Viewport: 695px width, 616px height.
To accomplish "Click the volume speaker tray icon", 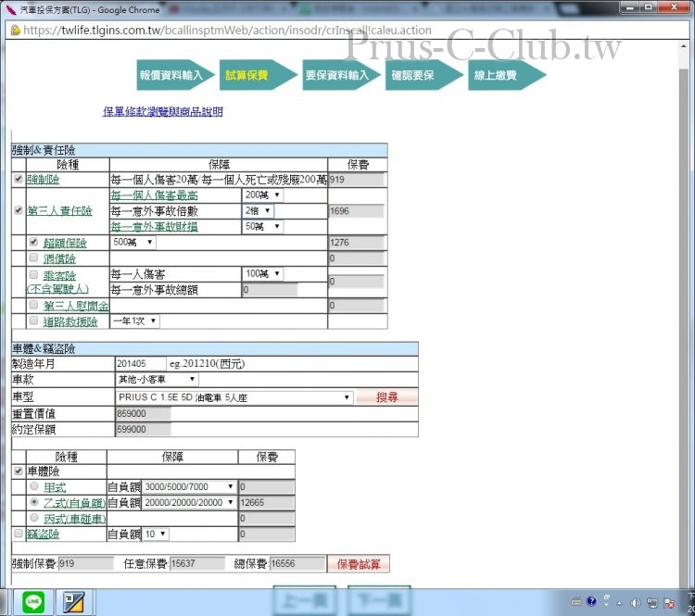I will (635, 602).
